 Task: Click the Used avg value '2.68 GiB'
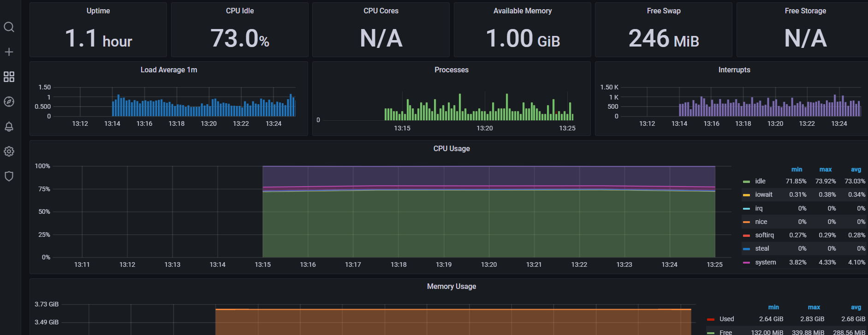point(853,319)
